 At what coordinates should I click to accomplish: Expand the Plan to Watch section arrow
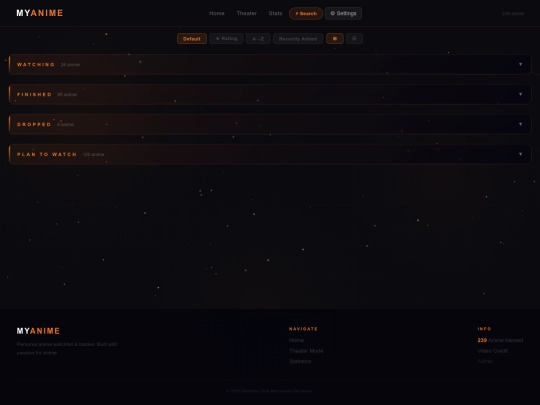[520, 154]
